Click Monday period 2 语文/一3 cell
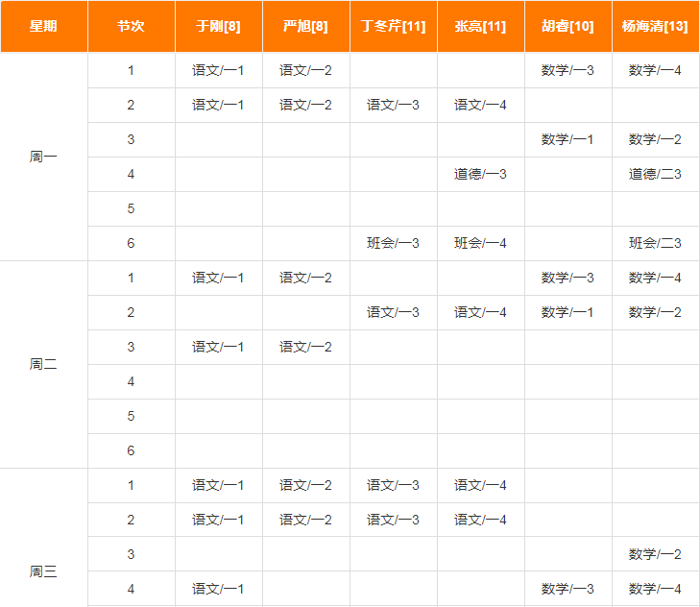This screenshot has width=700, height=607. tap(394, 106)
